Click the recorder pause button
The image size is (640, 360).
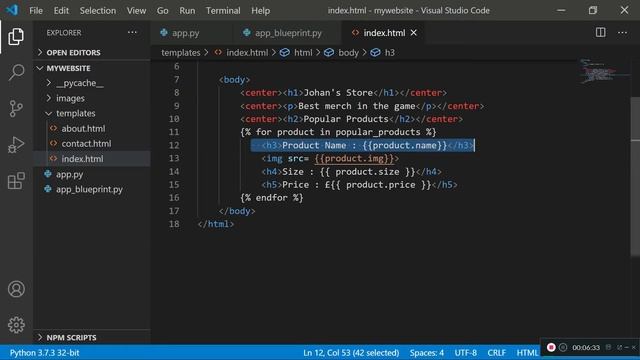tap(563, 347)
